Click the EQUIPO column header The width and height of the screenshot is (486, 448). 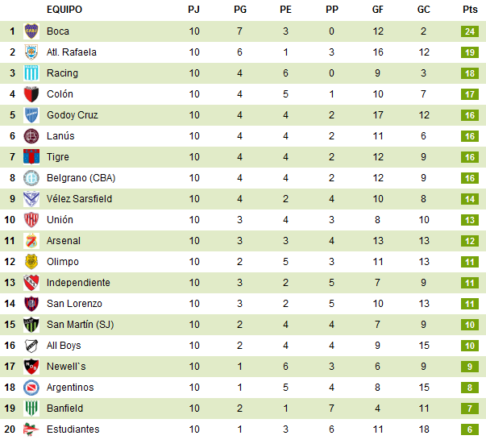(x=64, y=10)
